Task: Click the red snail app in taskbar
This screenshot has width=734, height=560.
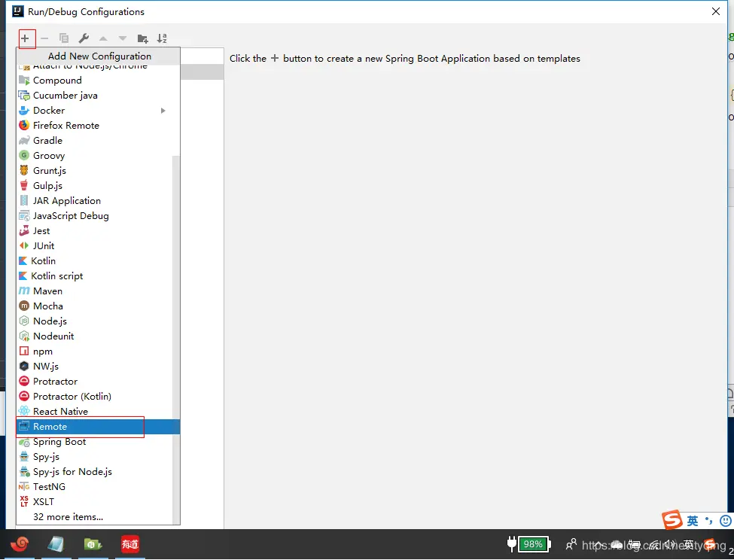Action: [20, 544]
